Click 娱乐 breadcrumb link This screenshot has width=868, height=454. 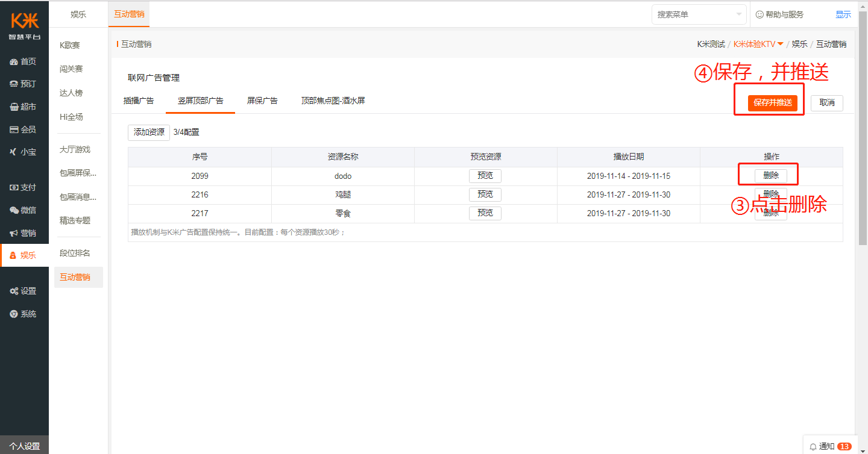(x=799, y=44)
